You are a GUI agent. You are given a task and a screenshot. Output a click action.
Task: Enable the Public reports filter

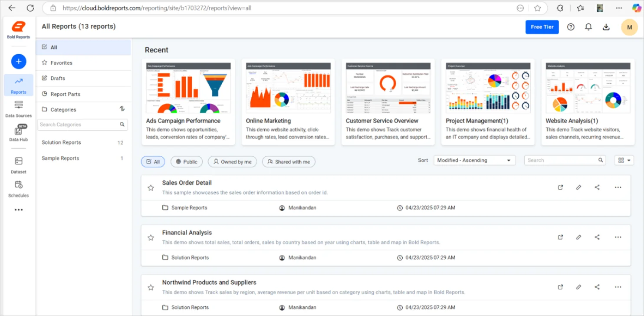coord(187,161)
